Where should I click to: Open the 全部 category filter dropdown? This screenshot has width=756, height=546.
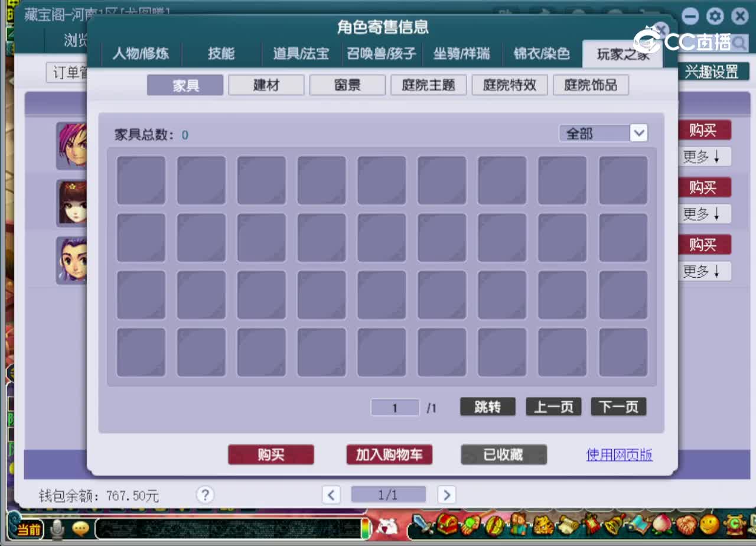[x=603, y=133]
